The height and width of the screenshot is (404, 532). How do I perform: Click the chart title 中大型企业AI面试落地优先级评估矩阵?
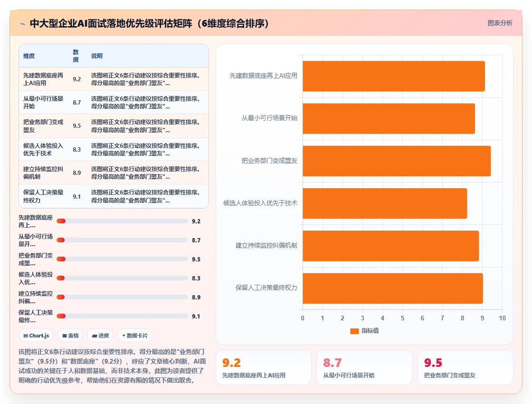coord(149,23)
